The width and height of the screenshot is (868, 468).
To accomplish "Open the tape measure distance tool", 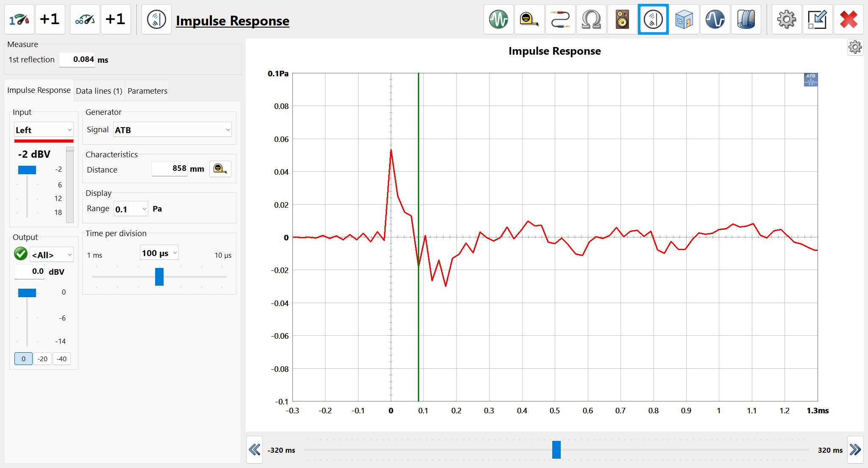I will [x=529, y=19].
